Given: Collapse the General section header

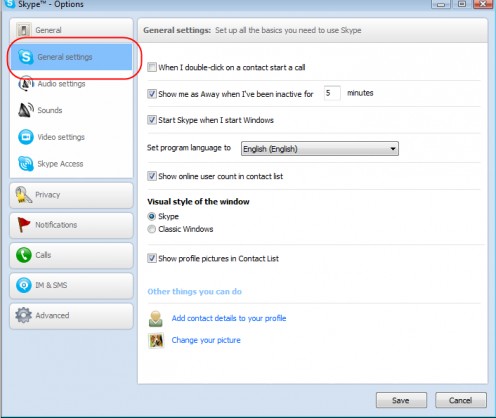Looking at the screenshot, I should [72, 30].
